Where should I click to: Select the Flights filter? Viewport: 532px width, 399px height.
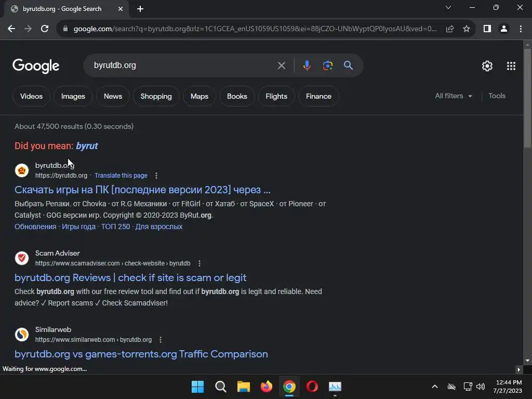(x=276, y=96)
